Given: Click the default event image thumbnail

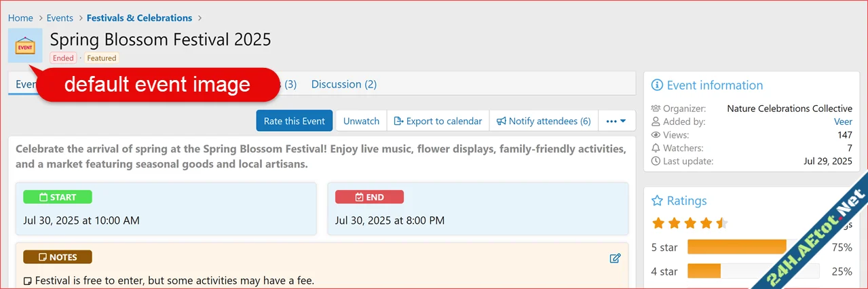Looking at the screenshot, I should click(x=25, y=45).
